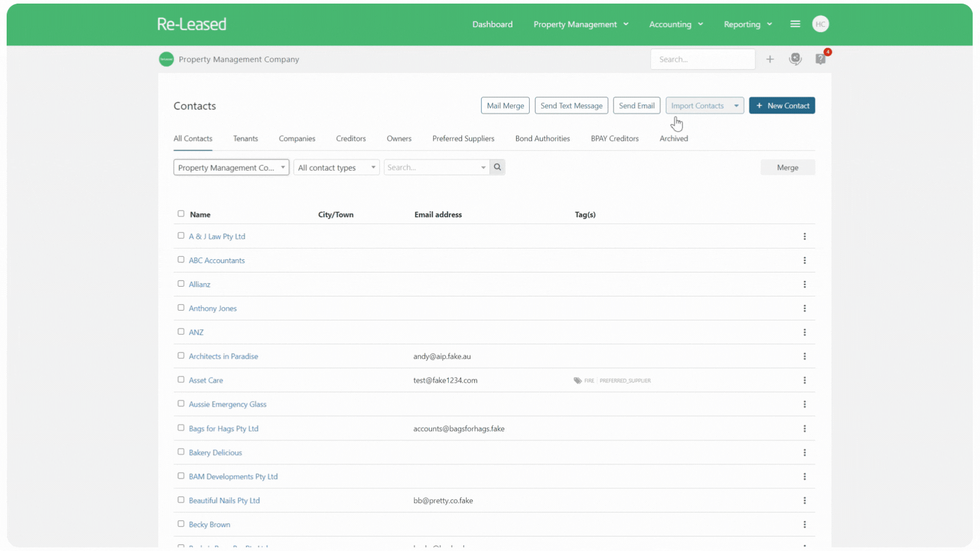Open help notifications with red badge

pyautogui.click(x=821, y=59)
